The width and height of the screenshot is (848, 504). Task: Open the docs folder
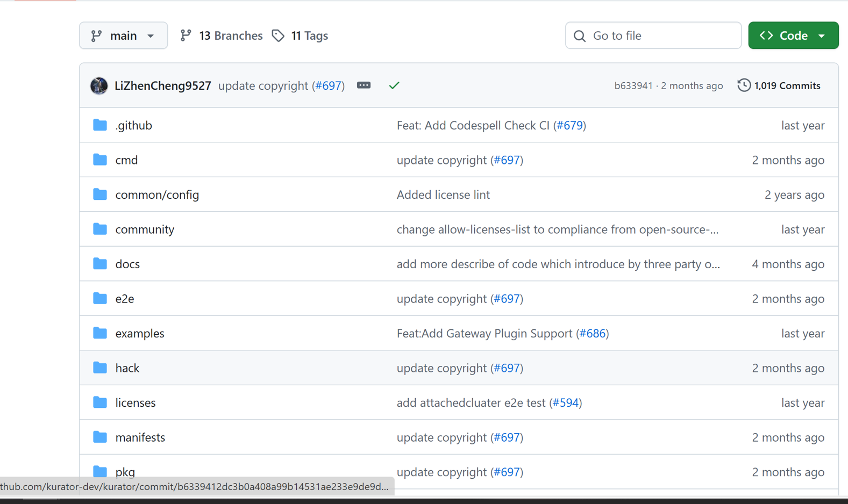[x=127, y=264]
